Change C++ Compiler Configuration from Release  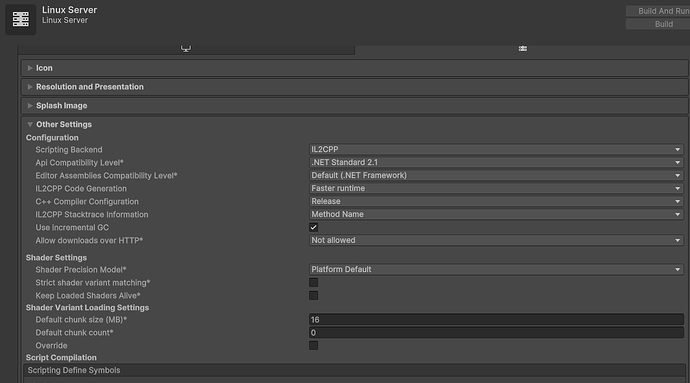(x=496, y=202)
